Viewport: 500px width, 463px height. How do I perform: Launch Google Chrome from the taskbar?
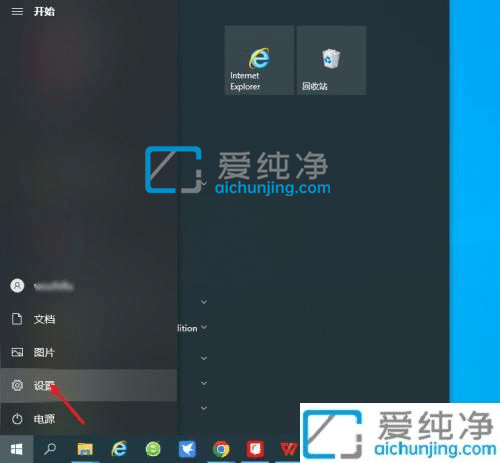pos(221,449)
